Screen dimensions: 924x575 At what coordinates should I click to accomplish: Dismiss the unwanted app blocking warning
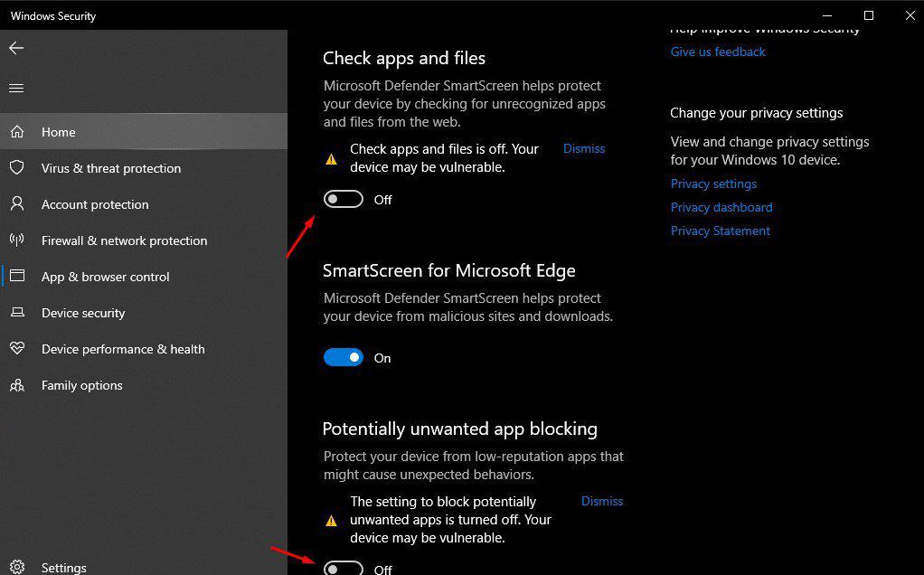(601, 501)
